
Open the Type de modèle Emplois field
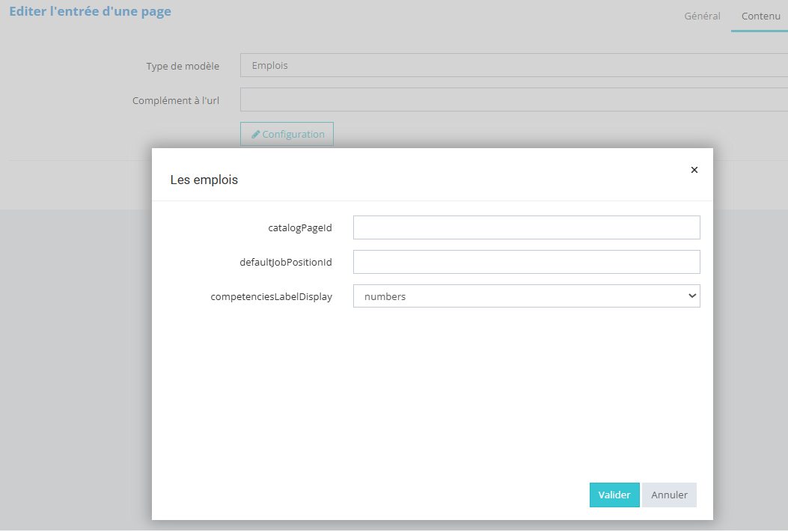pos(513,65)
